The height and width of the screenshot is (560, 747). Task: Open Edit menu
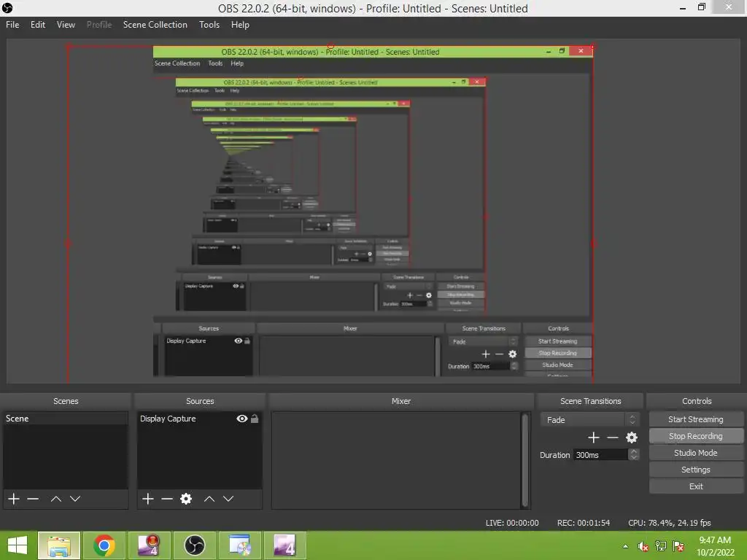[x=38, y=25]
